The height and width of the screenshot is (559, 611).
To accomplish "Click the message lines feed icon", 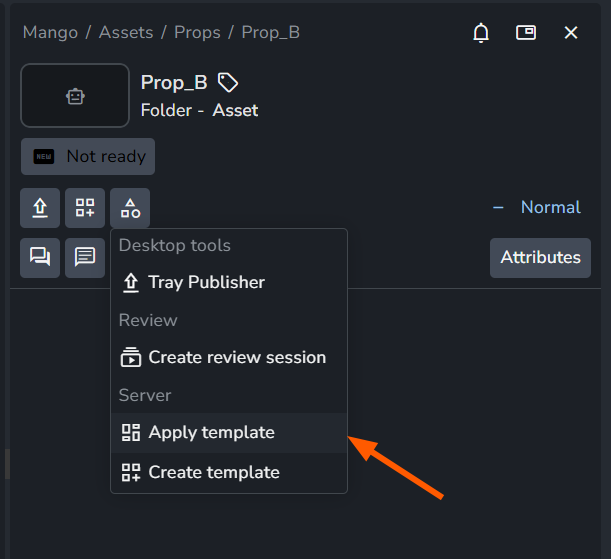I will (x=85, y=258).
